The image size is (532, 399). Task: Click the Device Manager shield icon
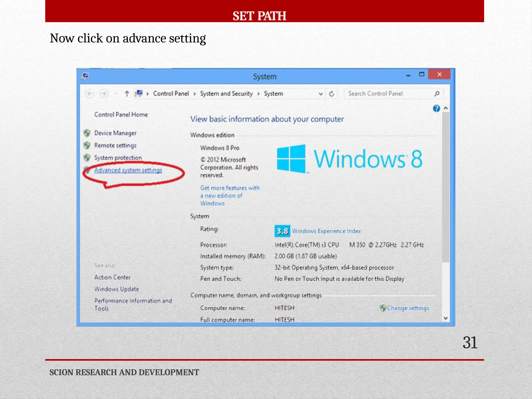pyautogui.click(x=87, y=133)
